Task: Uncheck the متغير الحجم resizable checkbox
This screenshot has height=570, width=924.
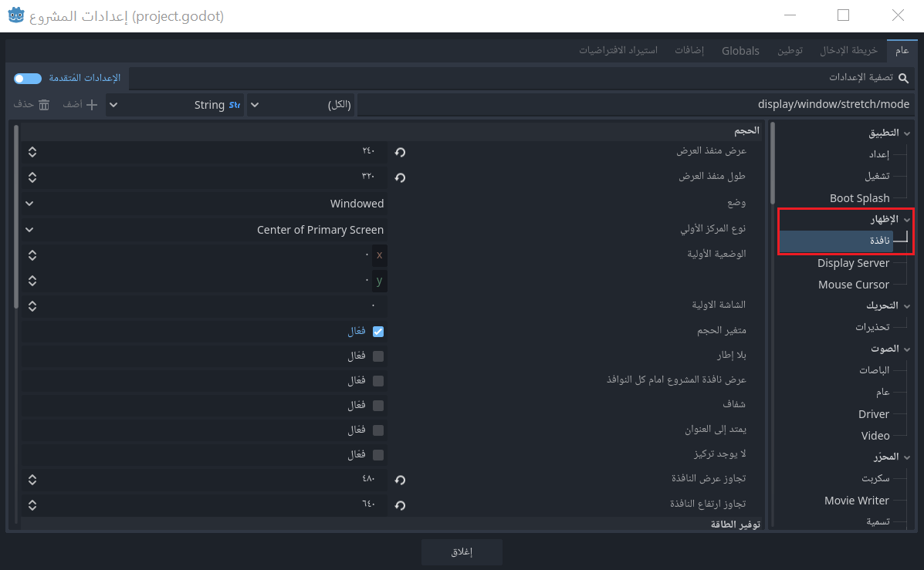Action: (378, 332)
